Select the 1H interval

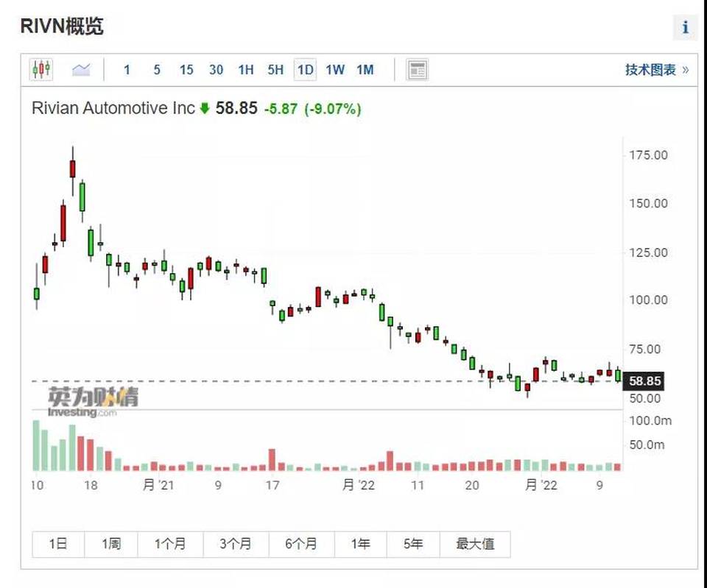tap(246, 70)
